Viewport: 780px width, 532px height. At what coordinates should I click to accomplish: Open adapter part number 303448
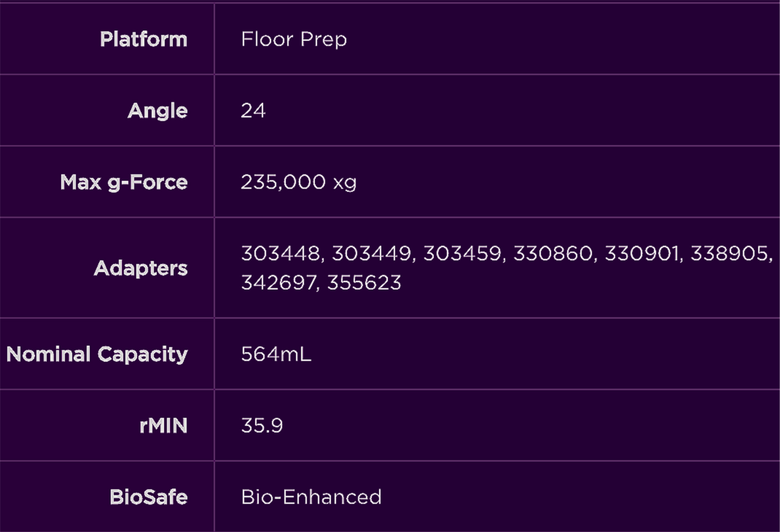click(x=281, y=254)
